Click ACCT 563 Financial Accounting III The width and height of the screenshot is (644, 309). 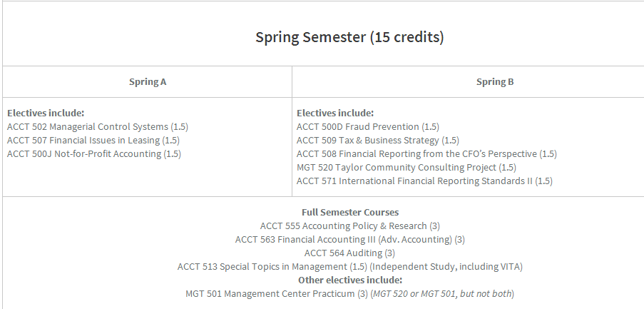tap(350, 239)
